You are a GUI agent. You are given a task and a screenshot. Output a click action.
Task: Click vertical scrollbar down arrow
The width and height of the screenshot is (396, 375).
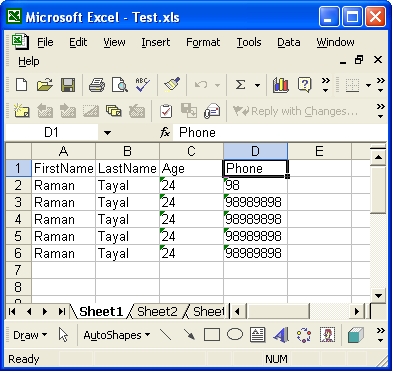378,295
